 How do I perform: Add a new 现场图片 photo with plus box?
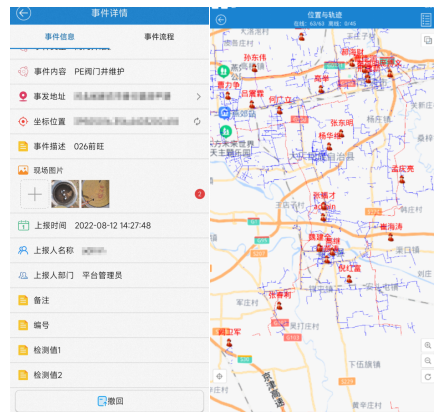click(x=35, y=194)
